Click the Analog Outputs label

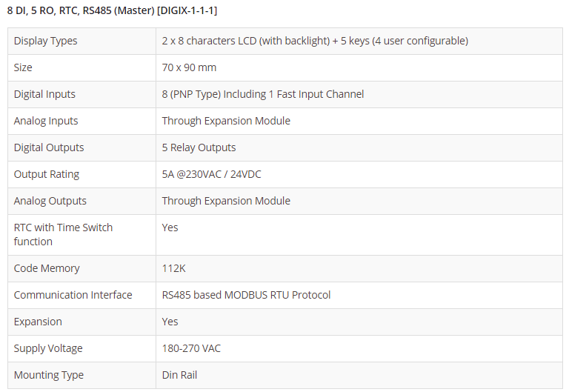[x=50, y=201]
